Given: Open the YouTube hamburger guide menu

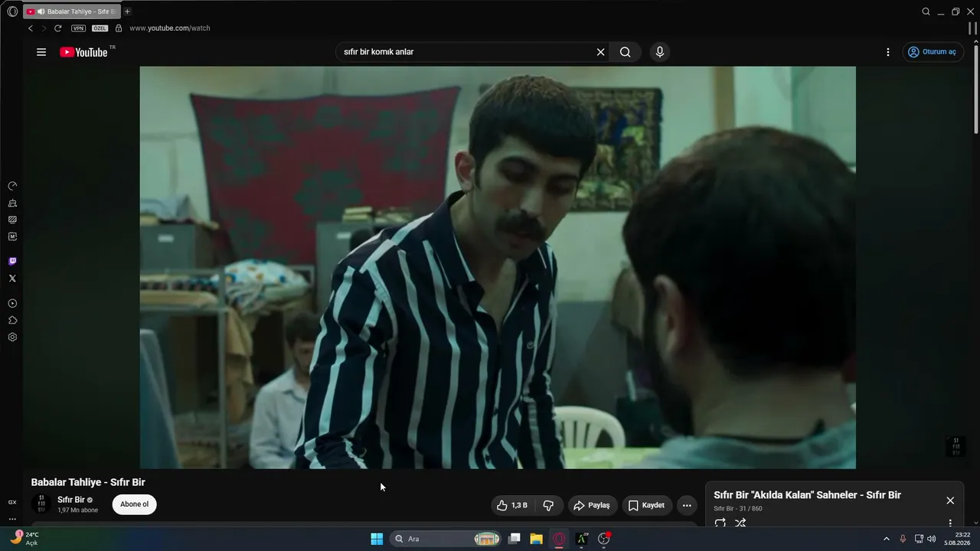Looking at the screenshot, I should coord(41,52).
